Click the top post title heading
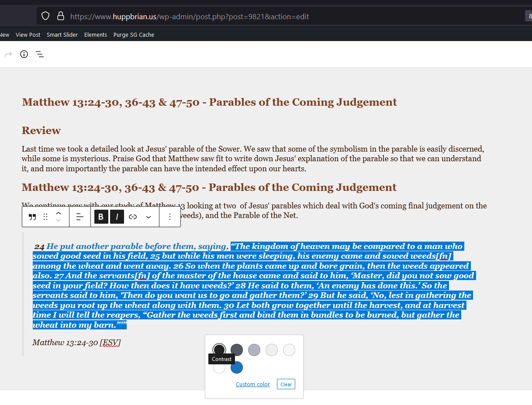Viewport: 532px width, 405px height. pos(210,102)
